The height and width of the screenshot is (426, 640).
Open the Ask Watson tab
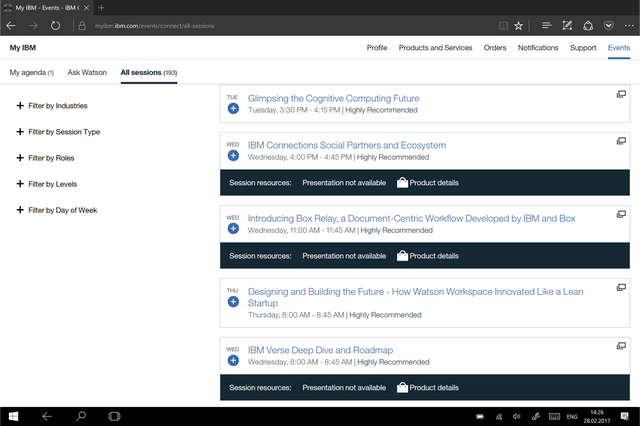pos(87,73)
